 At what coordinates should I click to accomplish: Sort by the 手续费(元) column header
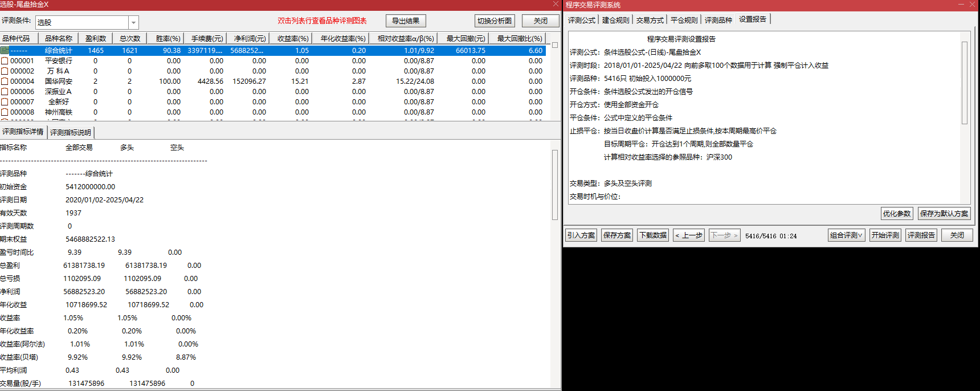click(x=205, y=39)
